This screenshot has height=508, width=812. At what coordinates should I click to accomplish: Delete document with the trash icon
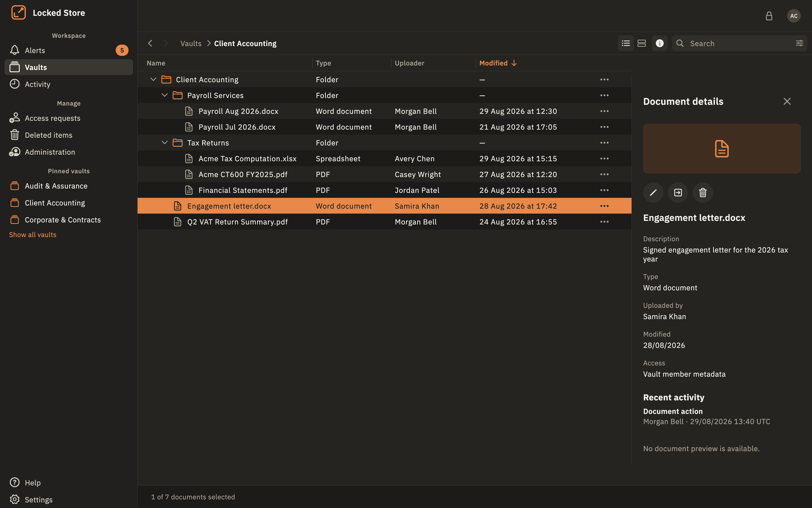click(703, 192)
